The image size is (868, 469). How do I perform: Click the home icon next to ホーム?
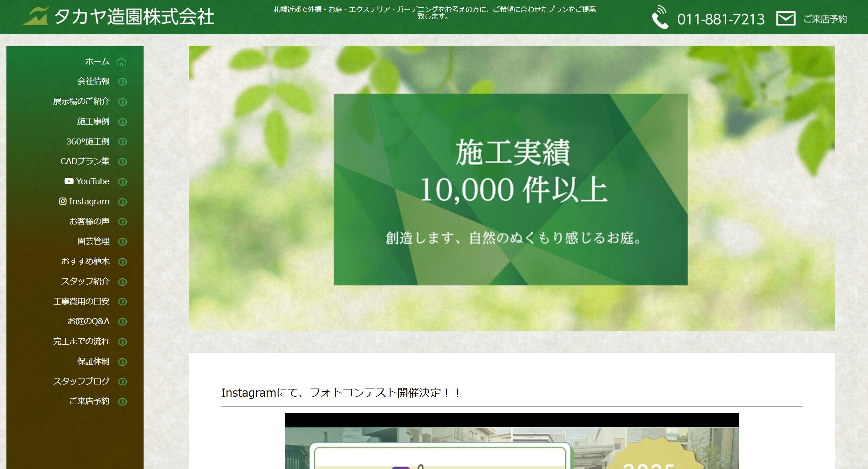[121, 61]
